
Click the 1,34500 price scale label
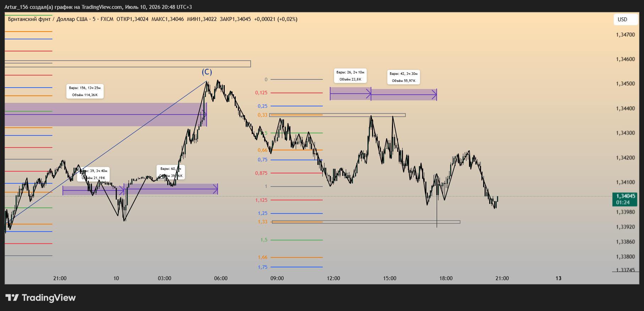[x=626, y=84]
